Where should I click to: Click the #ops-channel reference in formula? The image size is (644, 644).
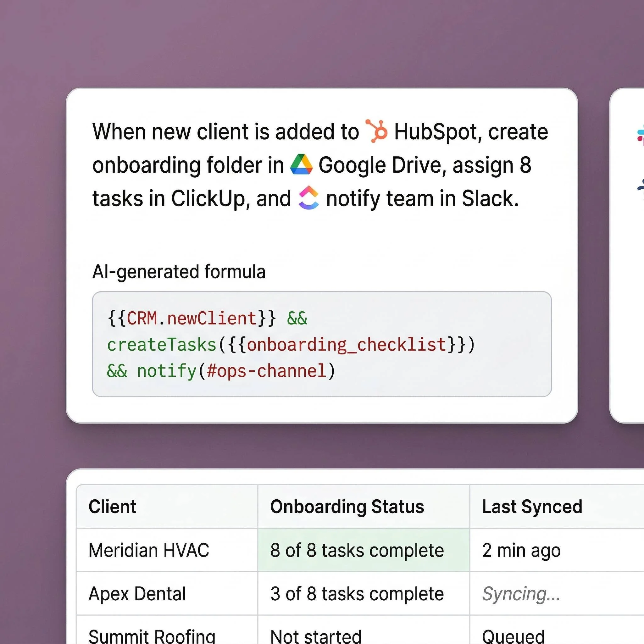(266, 371)
